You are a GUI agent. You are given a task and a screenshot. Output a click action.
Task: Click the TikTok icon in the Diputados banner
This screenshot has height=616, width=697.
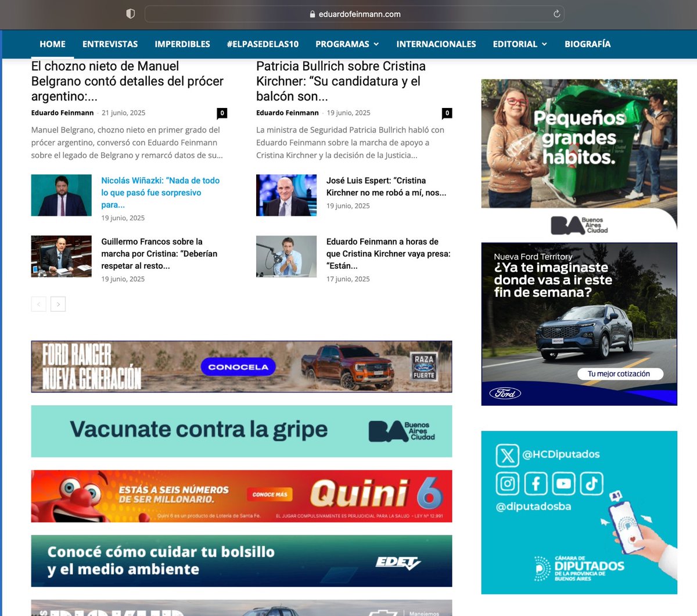[x=591, y=482]
